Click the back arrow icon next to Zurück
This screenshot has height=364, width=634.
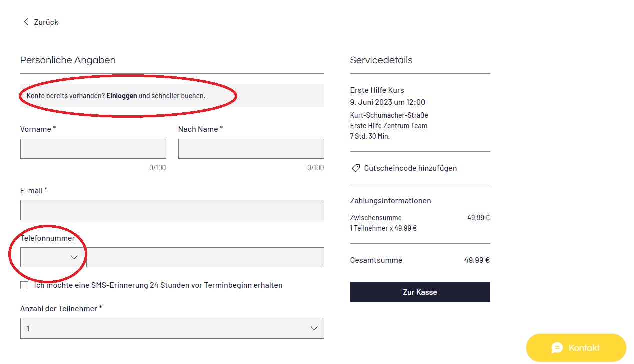click(26, 22)
